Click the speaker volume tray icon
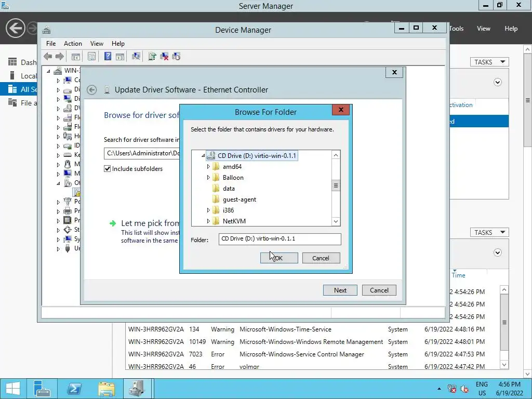The width and height of the screenshot is (532, 399). [x=464, y=389]
